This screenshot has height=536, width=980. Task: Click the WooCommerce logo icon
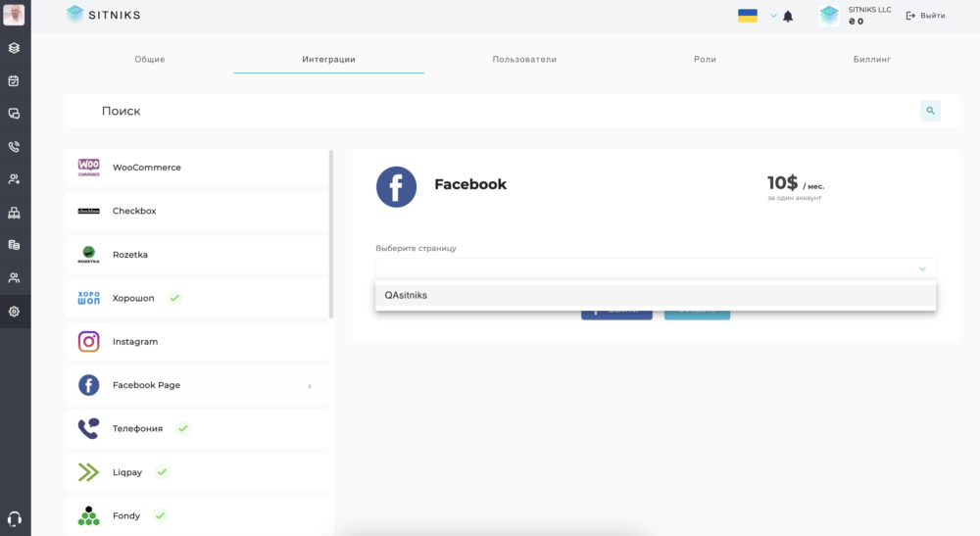89,168
